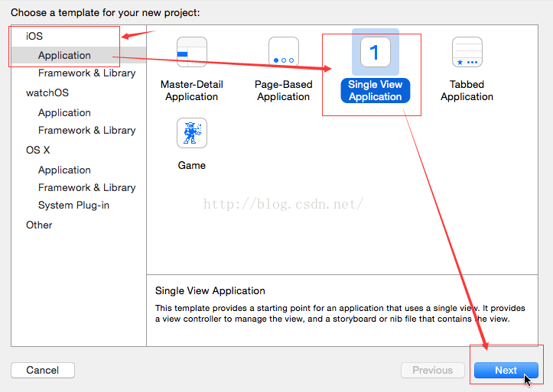This screenshot has width=553, height=392.
Task: Select System Plug-in under OS X
Action: (x=73, y=205)
